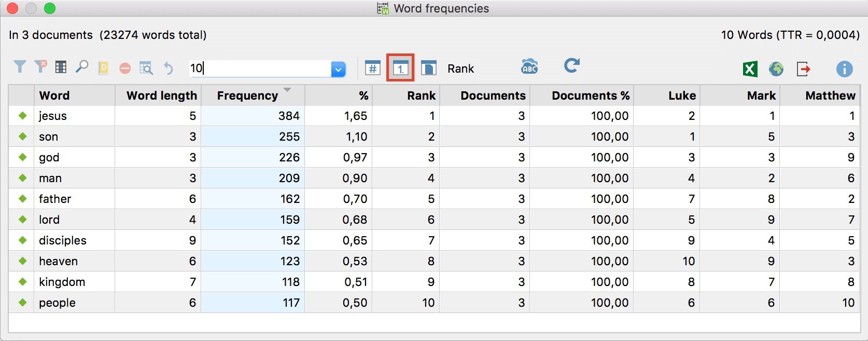868x341 pixels.
Task: Click the reset filters icon
Action: (x=40, y=67)
